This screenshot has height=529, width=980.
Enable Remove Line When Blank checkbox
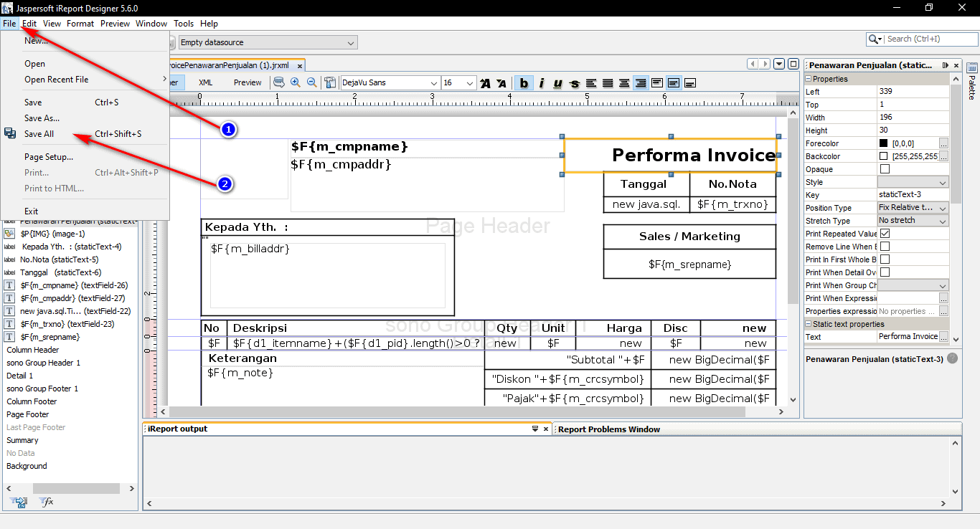pos(885,247)
